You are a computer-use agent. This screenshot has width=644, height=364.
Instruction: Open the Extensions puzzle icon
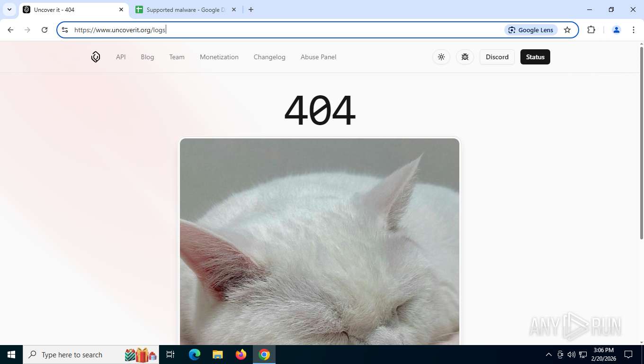[x=591, y=30]
